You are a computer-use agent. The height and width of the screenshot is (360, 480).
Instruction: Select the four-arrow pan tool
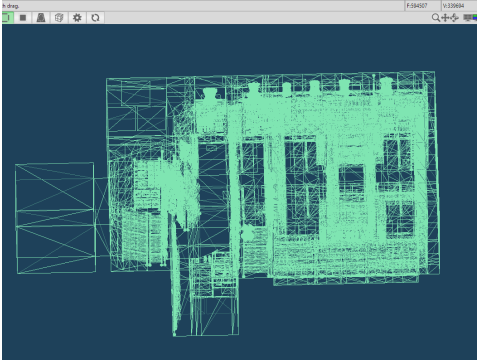click(x=445, y=17)
